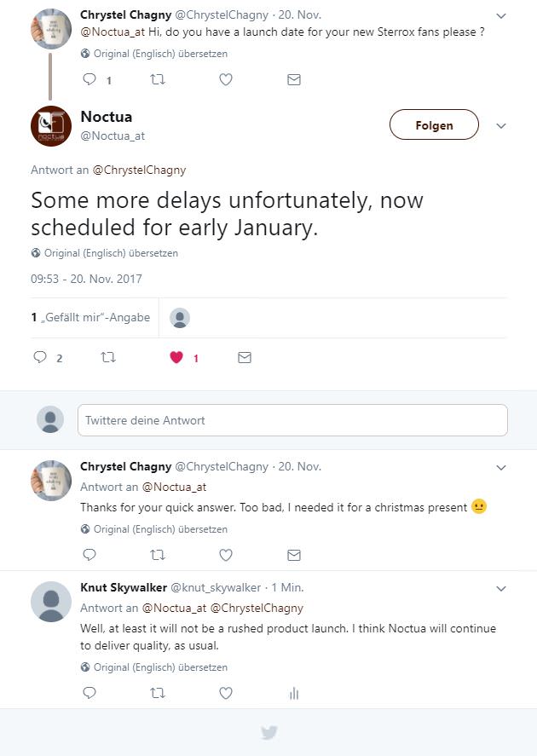The image size is (537, 756).
Task: Open more options on Chrystel's first tweet
Action: pyautogui.click(x=501, y=16)
